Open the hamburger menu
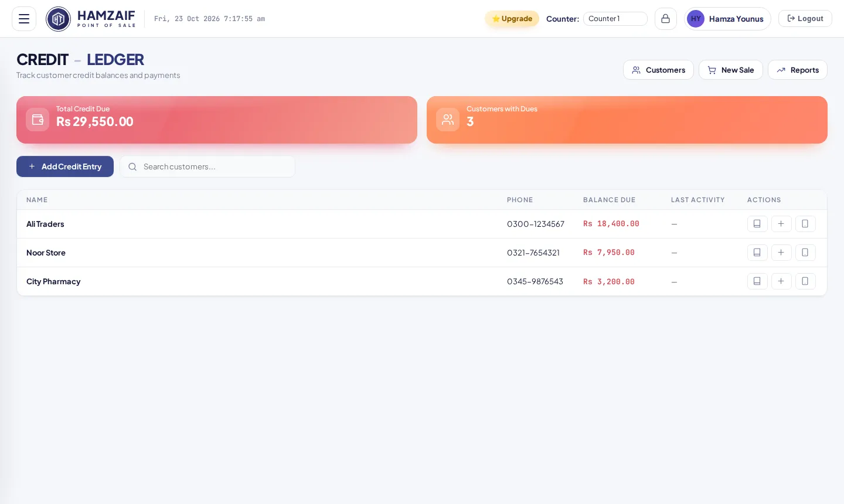Image resolution: width=844 pixels, height=504 pixels. 24,19
